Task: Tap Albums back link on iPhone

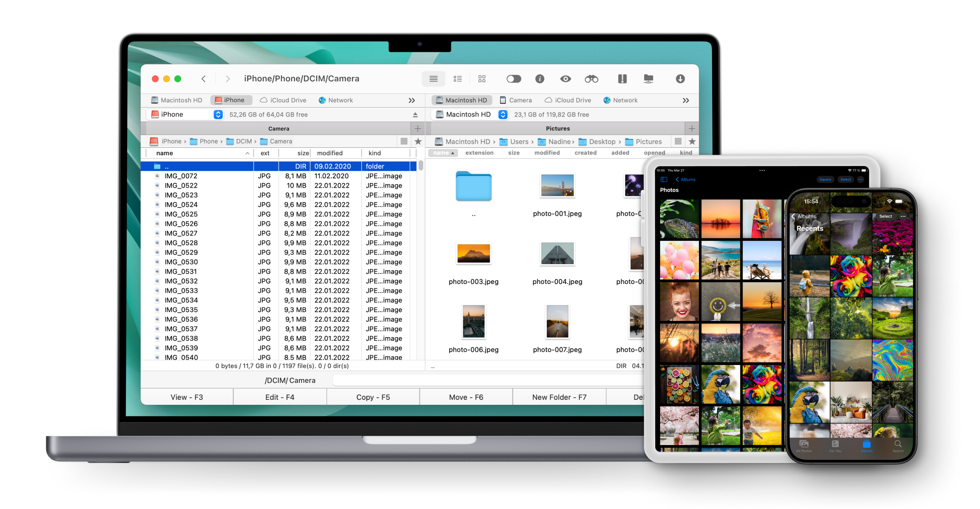Action: (x=804, y=216)
